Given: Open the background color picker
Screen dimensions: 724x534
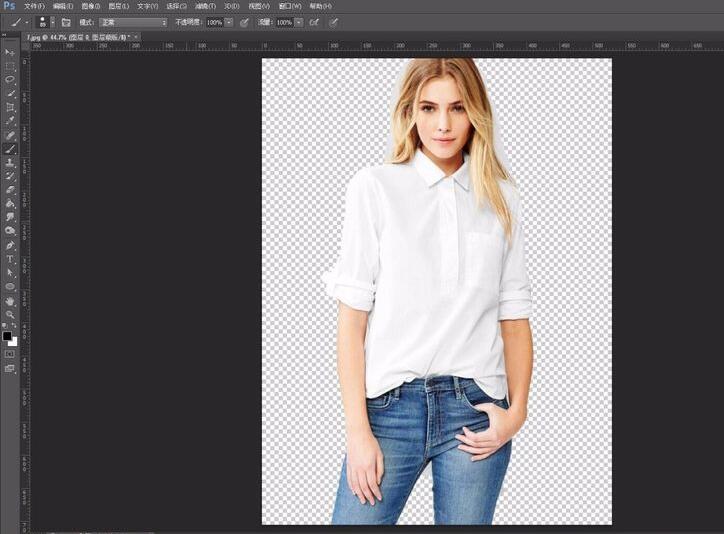Looking at the screenshot, I should tap(14, 342).
